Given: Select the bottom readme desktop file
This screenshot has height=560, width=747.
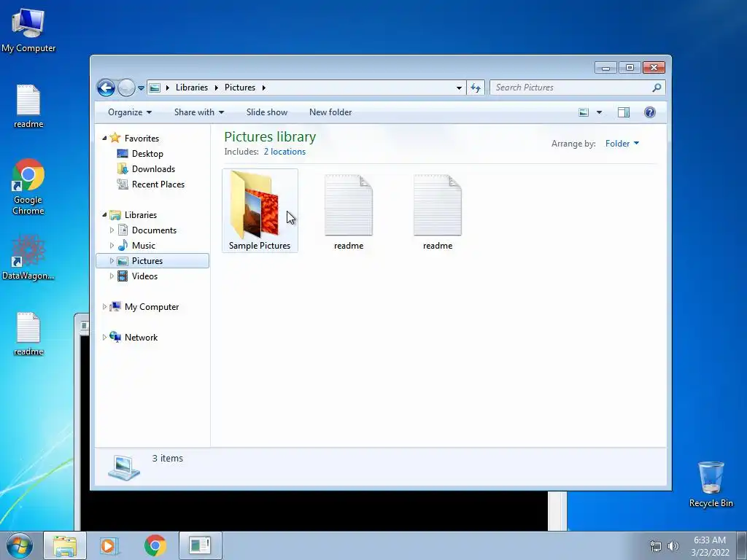Looking at the screenshot, I should tap(28, 334).
